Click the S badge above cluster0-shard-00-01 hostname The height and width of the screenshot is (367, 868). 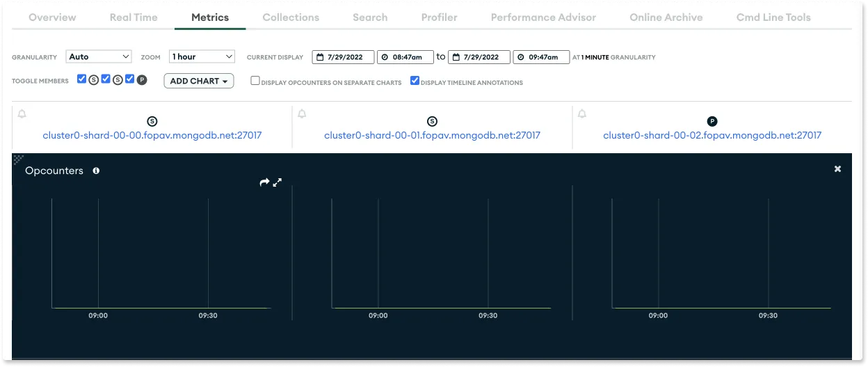coord(432,122)
